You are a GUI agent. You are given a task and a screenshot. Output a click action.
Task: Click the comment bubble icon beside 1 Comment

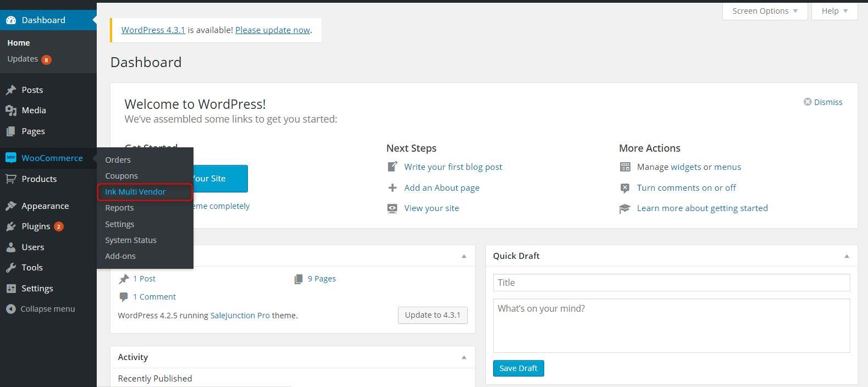pyautogui.click(x=124, y=297)
